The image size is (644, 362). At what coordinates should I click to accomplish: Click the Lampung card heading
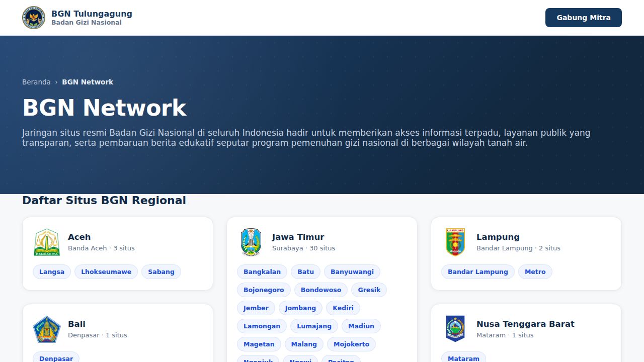click(498, 237)
